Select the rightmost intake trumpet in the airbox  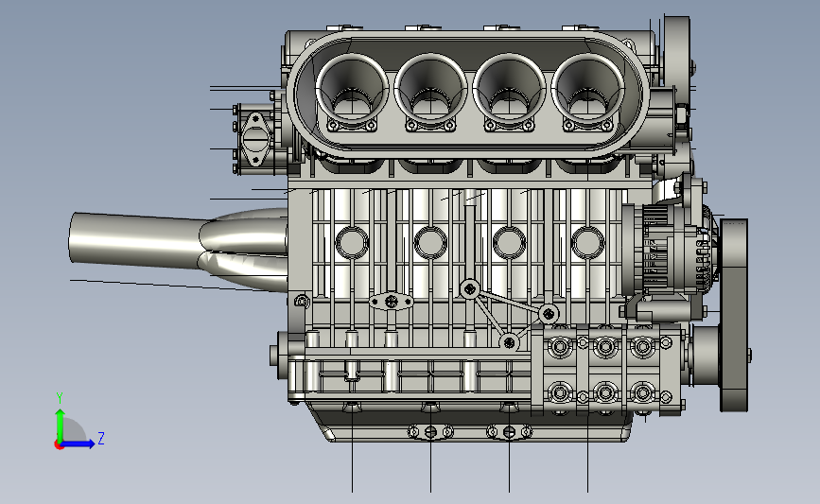(x=587, y=88)
